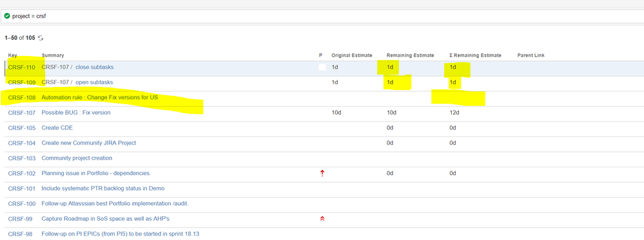
Task: Click the red double-chevron priority for CRSF-99
Action: point(322,219)
